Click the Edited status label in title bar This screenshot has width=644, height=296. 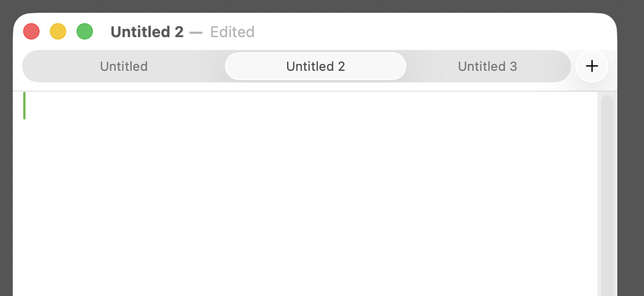tap(233, 32)
